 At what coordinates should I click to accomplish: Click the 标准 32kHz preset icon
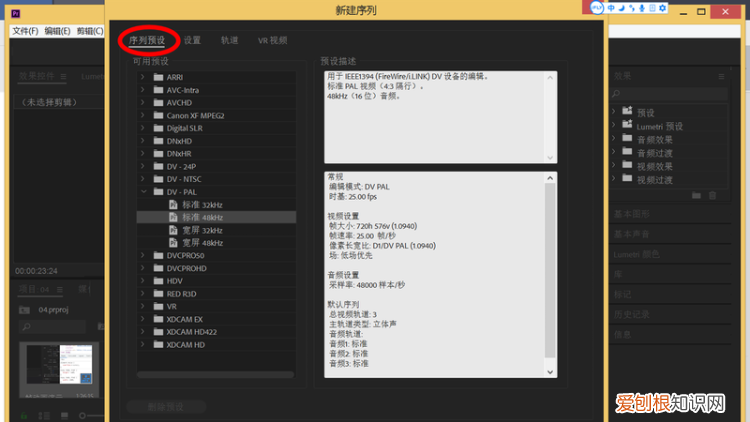(x=173, y=204)
